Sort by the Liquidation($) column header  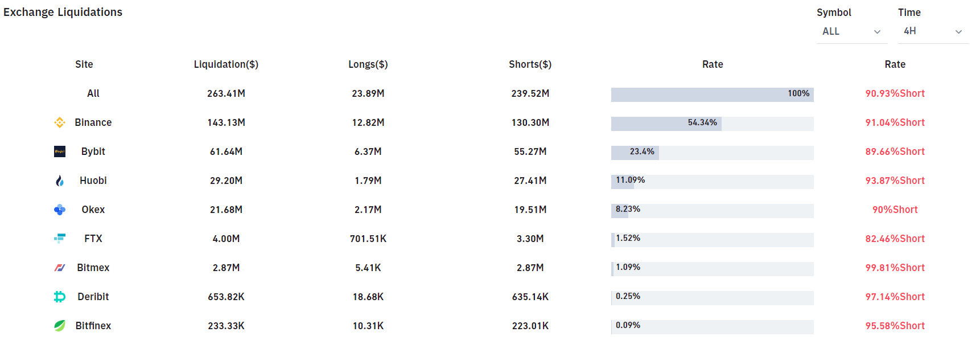tap(226, 64)
